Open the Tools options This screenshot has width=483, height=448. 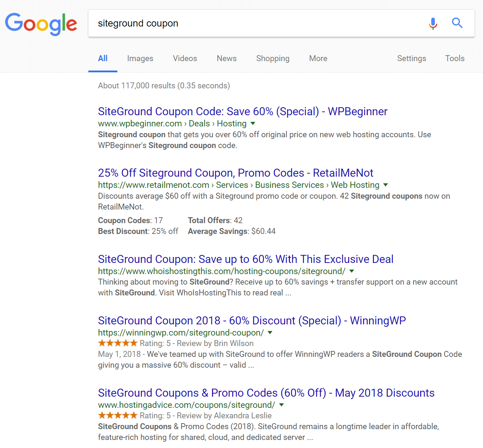455,58
